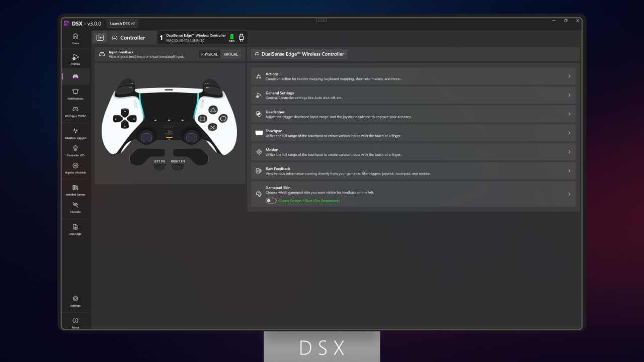
Task: Enable Green Screen Effect for streamers
Action: coord(270,200)
